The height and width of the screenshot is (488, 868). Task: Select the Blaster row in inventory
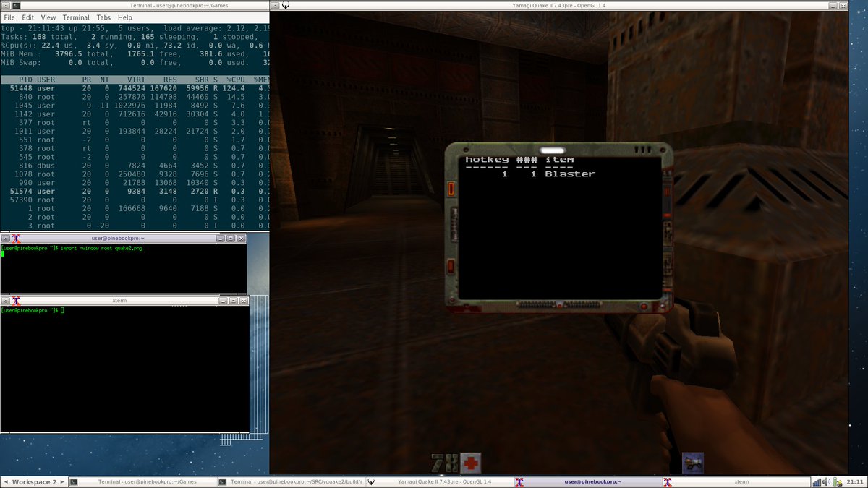pos(548,174)
